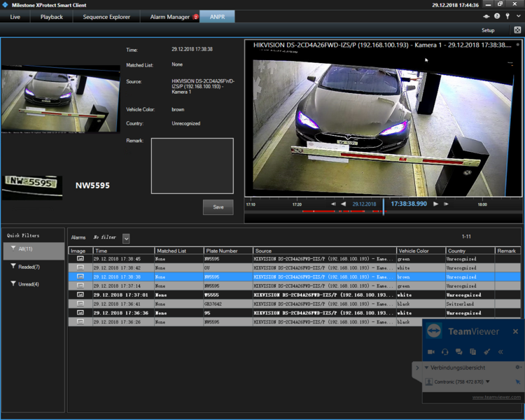525x420 pixels.
Task: Sort by Country column header
Action: (470, 251)
